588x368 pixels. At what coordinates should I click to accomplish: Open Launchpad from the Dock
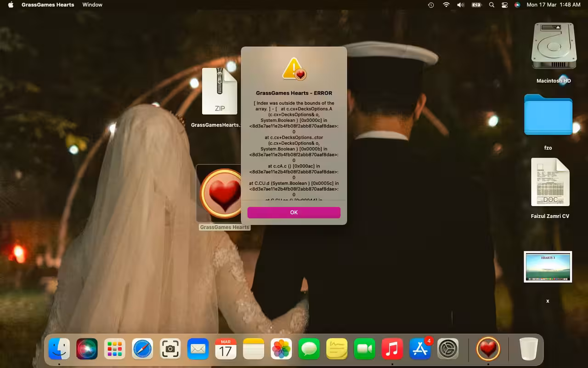[114, 349]
